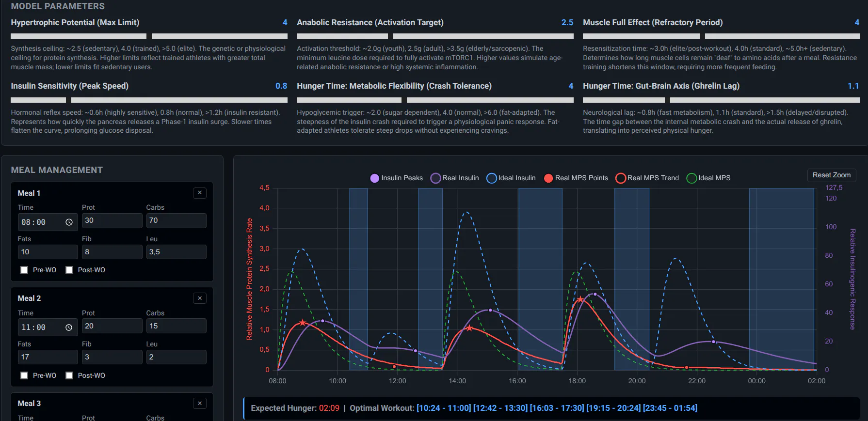
Task: Open the clock picker in Meal 2 time
Action: pos(69,327)
